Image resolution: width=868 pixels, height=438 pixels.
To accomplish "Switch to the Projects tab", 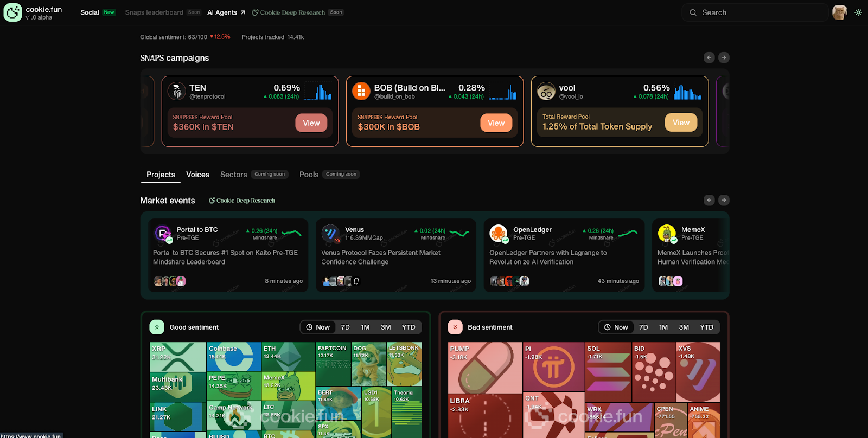I will coord(161,175).
